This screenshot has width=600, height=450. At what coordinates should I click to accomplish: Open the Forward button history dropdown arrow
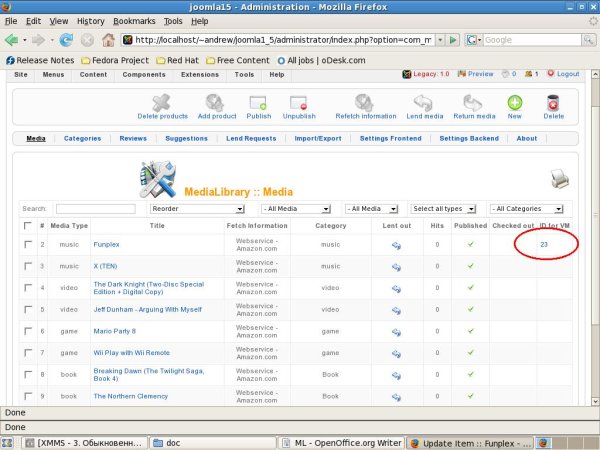(x=51, y=40)
